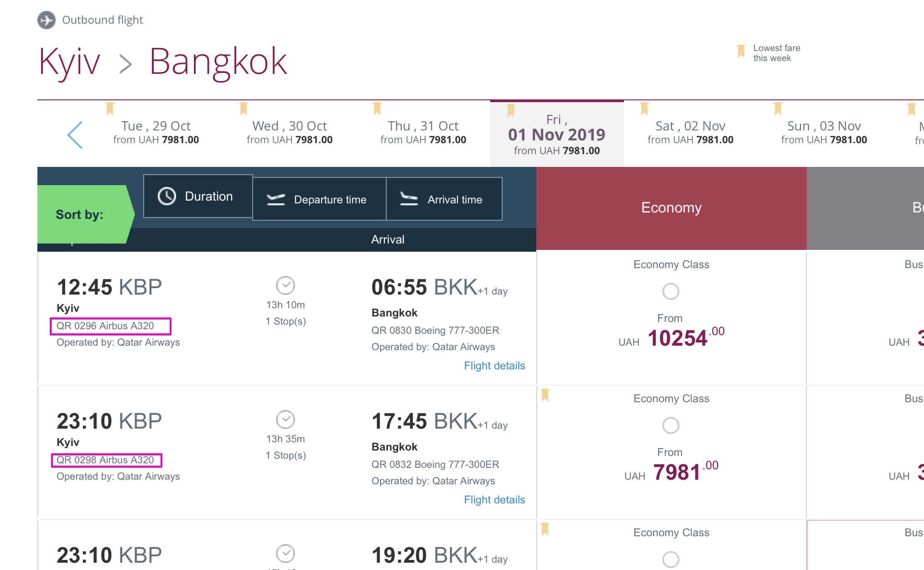This screenshot has width=924, height=570.
Task: Click the lowest fare bookmark legend icon
Action: (x=741, y=51)
